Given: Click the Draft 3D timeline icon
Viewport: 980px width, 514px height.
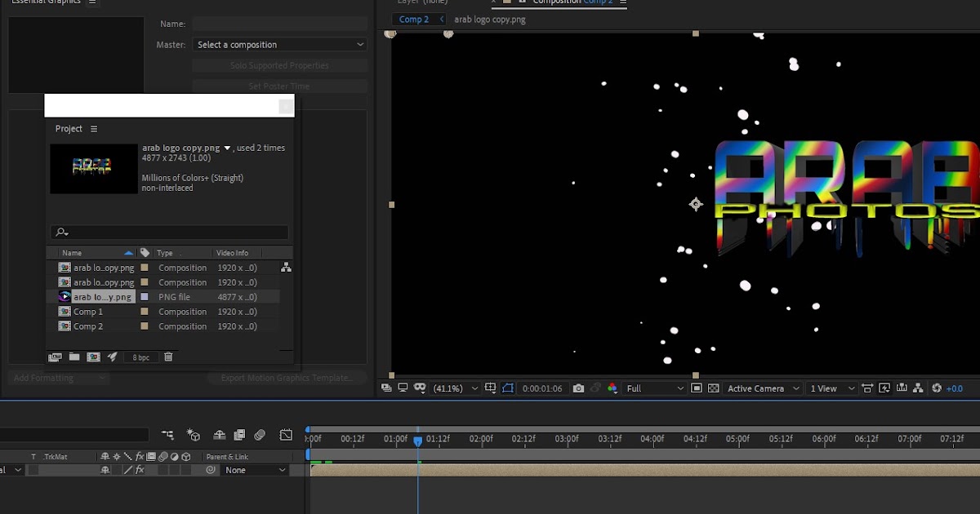Looking at the screenshot, I should coord(194,435).
